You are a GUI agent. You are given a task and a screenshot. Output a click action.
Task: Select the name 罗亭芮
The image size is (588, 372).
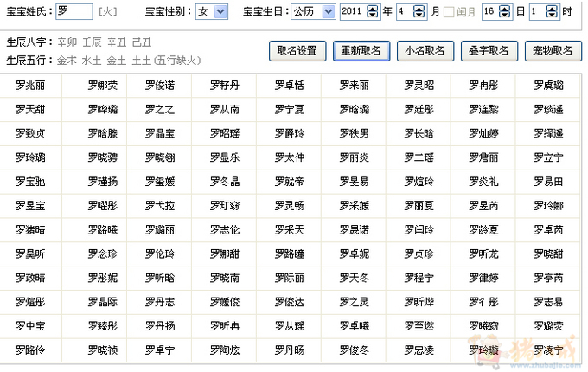point(548,279)
